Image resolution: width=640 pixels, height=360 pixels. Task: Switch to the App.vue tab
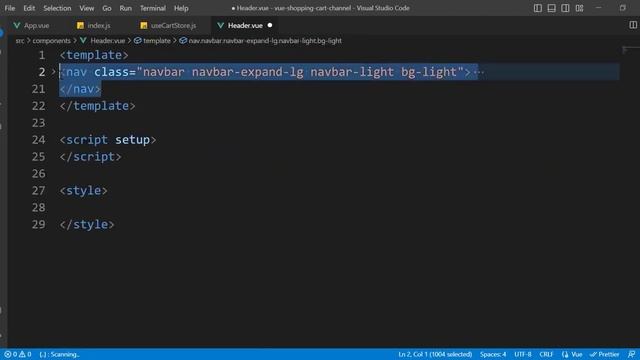32,25
